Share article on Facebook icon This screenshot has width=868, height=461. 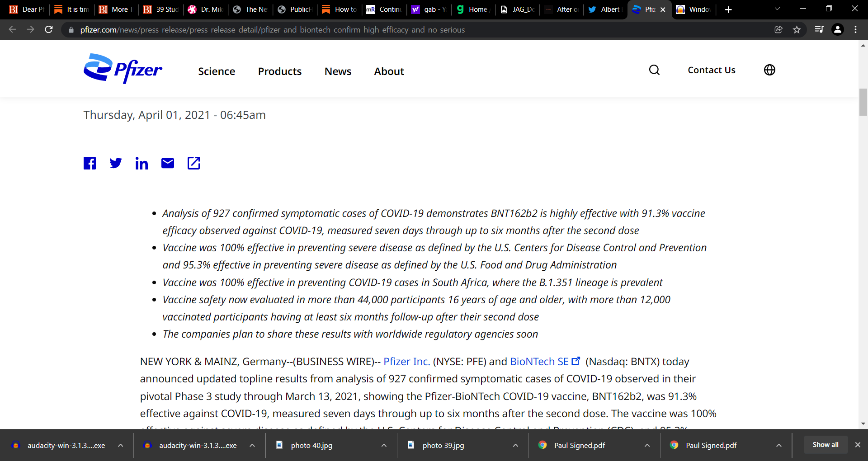tap(90, 163)
